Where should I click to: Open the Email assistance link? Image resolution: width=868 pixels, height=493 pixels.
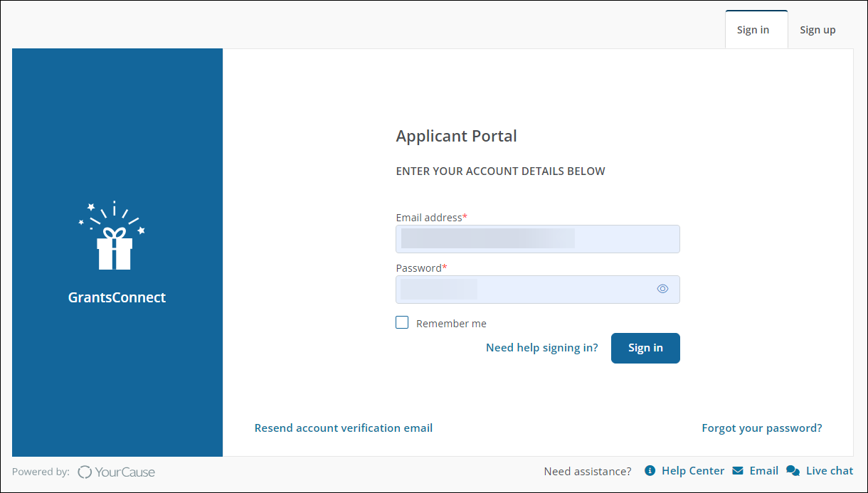(763, 471)
